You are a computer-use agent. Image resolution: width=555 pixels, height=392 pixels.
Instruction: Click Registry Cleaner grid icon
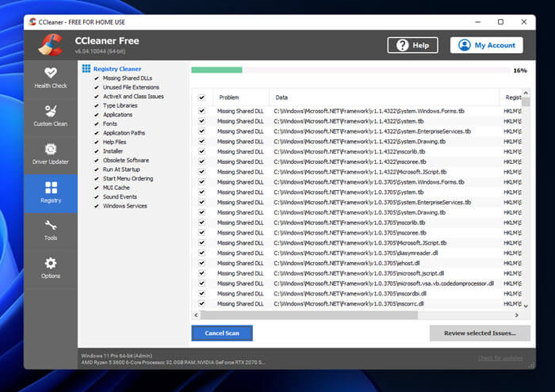coord(86,69)
